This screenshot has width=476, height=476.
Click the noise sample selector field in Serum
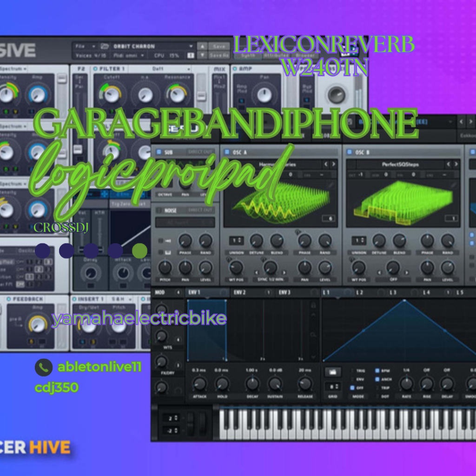(x=185, y=222)
